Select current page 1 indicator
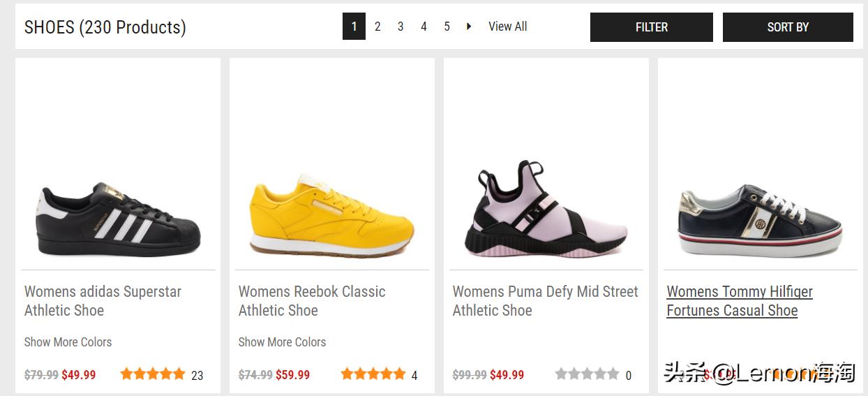The width and height of the screenshot is (868, 396). 354,27
